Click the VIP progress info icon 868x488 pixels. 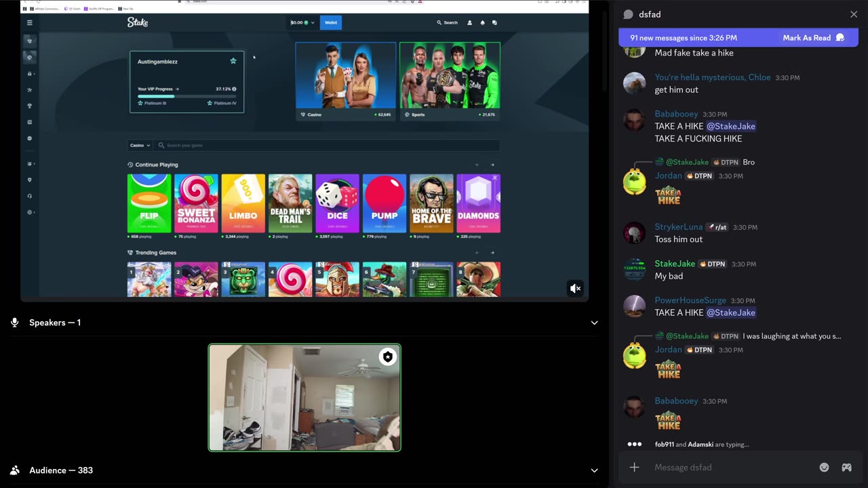pos(234,89)
